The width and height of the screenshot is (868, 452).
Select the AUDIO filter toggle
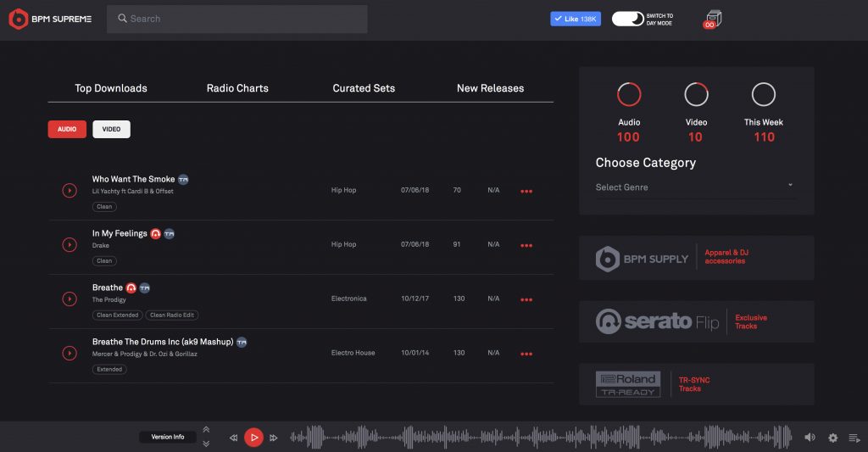point(67,130)
